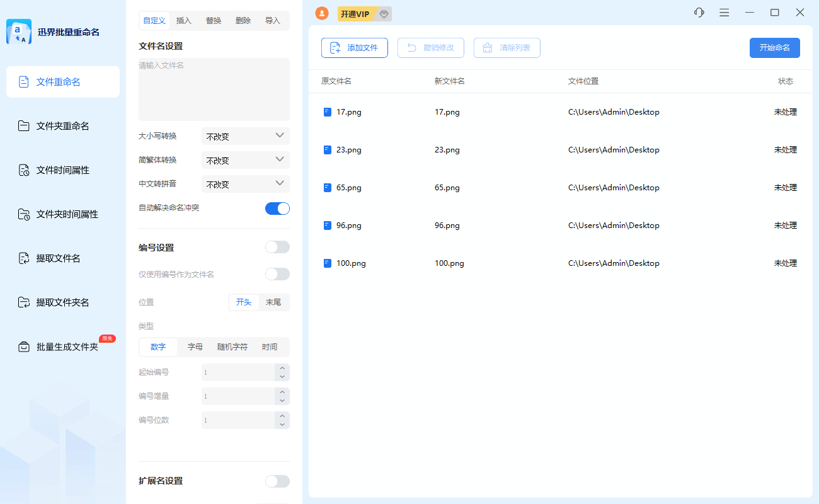819x504 pixels.
Task: Expand the 大小写转换 dropdown
Action: click(x=245, y=136)
